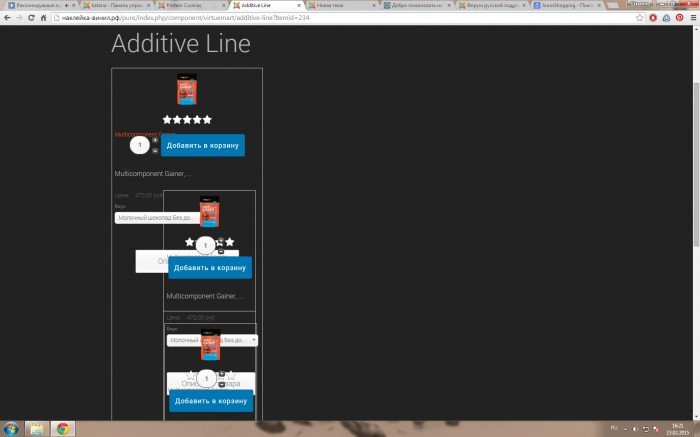
Task: Click the RU language indicator in the tray
Action: (614, 428)
